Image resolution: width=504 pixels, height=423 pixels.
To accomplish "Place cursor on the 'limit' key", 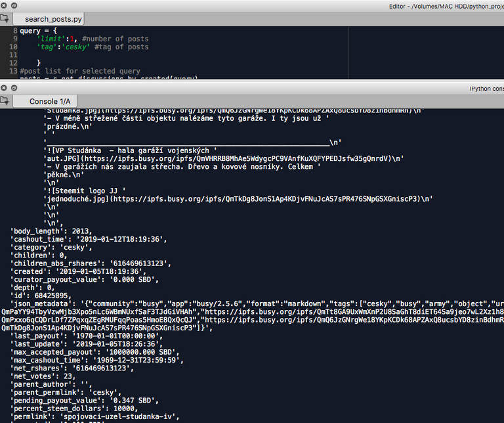I will (51, 39).
